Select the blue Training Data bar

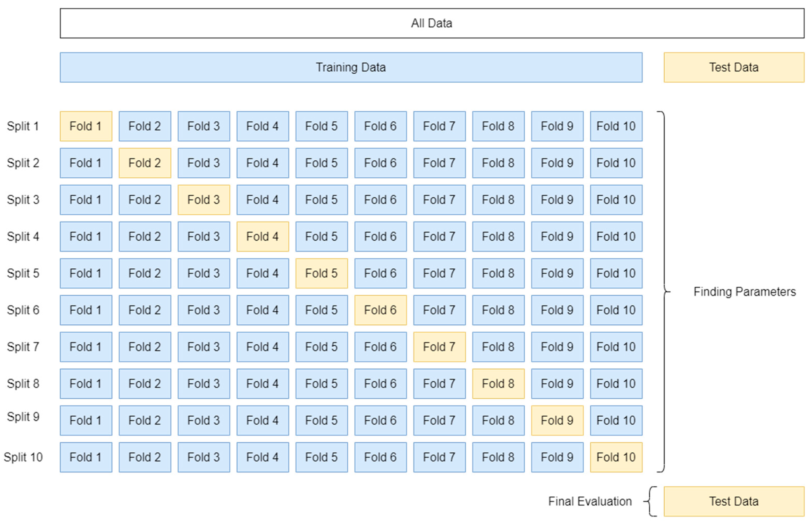tap(351, 67)
